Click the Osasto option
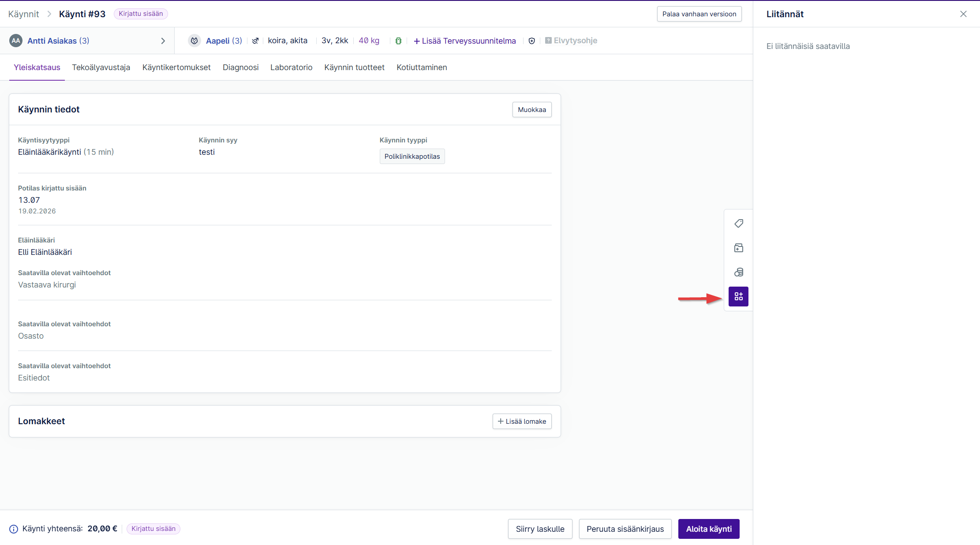Image resolution: width=980 pixels, height=545 pixels. click(31, 336)
